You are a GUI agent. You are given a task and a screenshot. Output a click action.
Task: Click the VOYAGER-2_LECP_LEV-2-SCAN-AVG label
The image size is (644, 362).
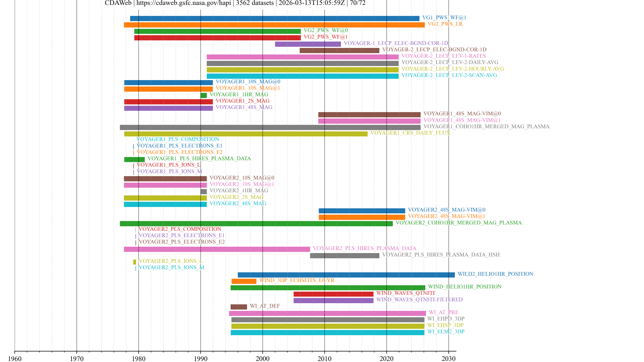pos(449,75)
